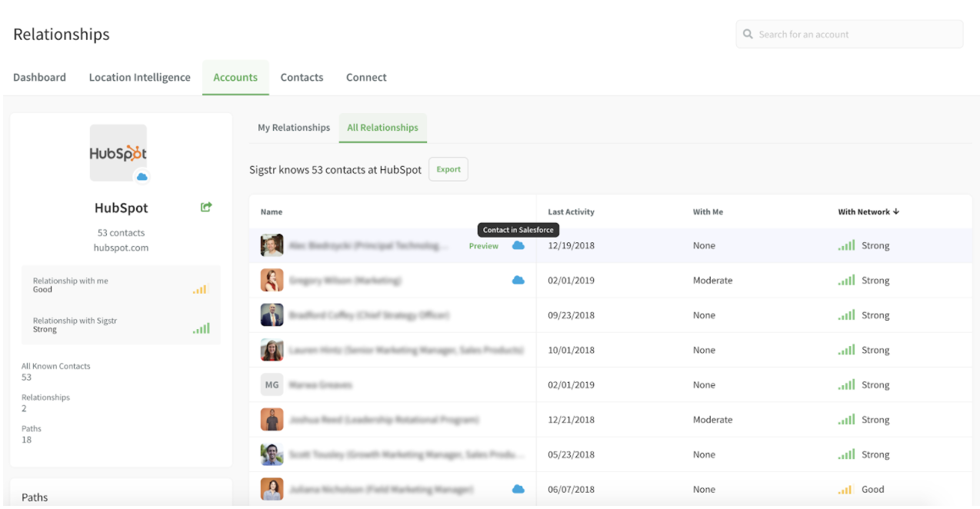Click the Last Activity column header
The height and width of the screenshot is (509, 980).
click(x=571, y=211)
